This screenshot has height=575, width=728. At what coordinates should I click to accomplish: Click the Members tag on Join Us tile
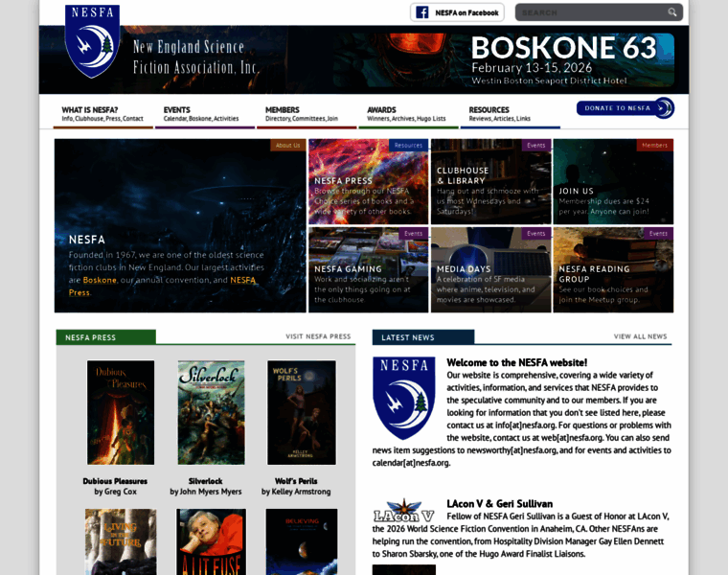coord(654,146)
